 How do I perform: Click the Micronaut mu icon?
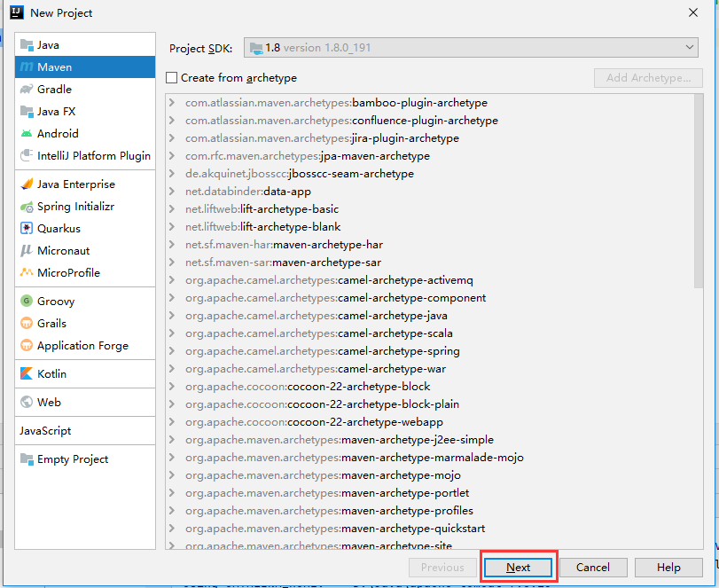click(x=26, y=250)
